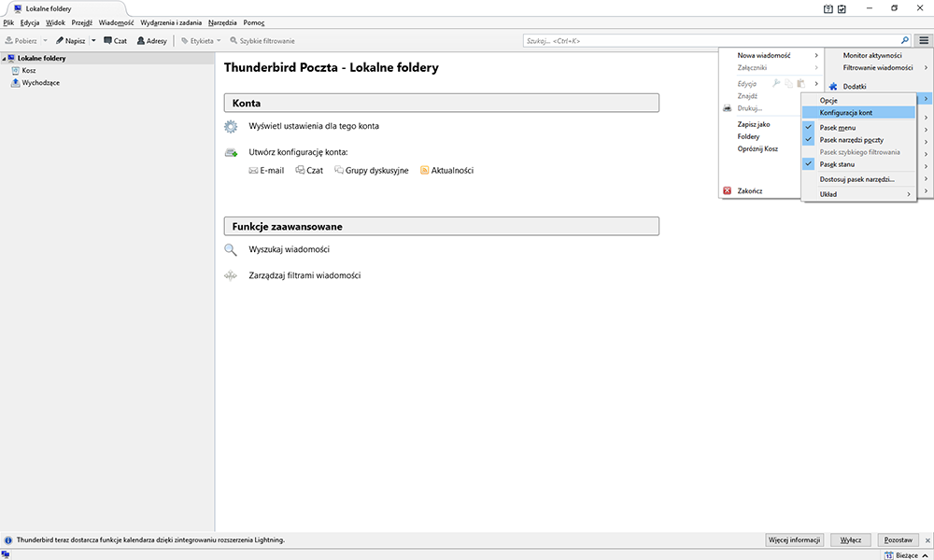
Task: Click the info icon in the Lightning notification
Action: (8, 540)
